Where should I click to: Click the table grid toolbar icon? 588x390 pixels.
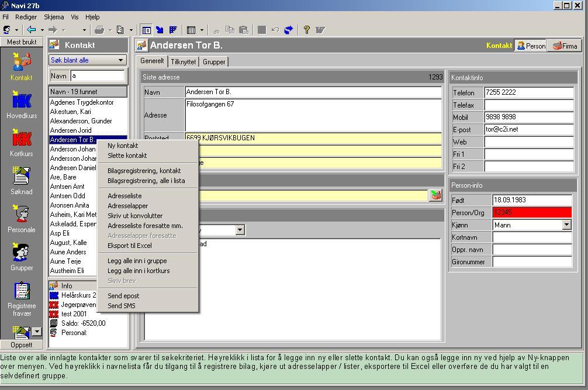coord(191,30)
